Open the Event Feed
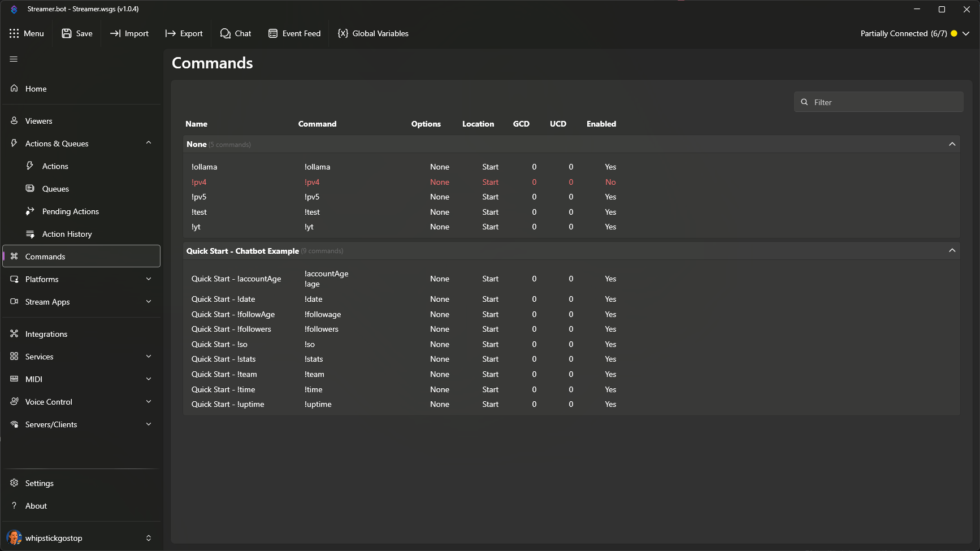Screen dimensions: 980x551 click(294, 33)
